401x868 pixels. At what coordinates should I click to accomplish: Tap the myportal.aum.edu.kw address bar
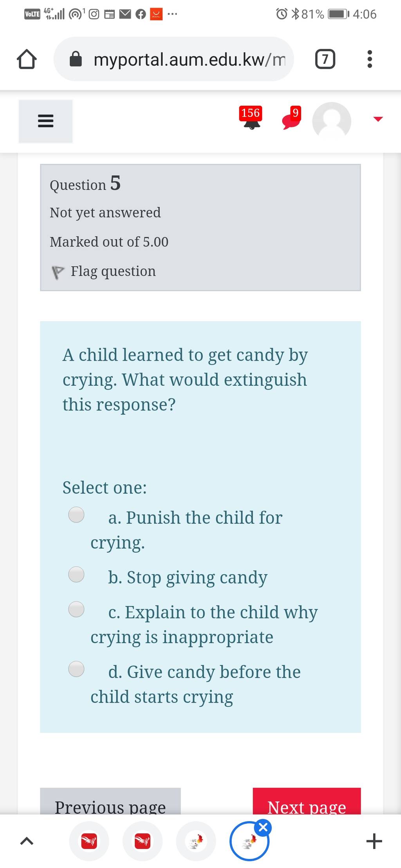[174, 59]
